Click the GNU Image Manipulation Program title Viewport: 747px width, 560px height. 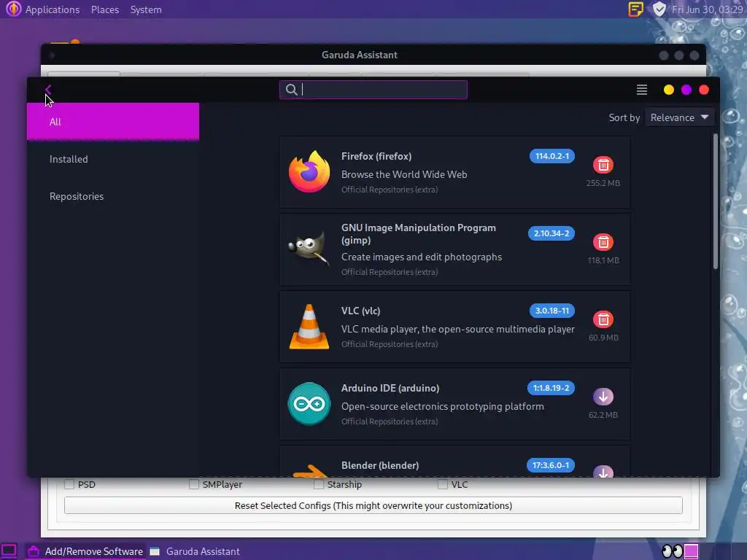tap(418, 233)
